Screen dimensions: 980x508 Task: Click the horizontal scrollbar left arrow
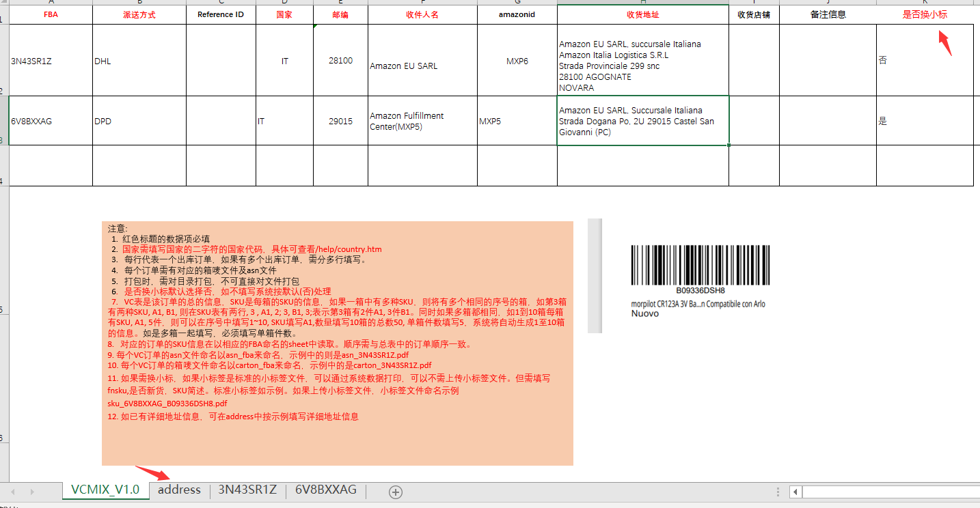795,492
